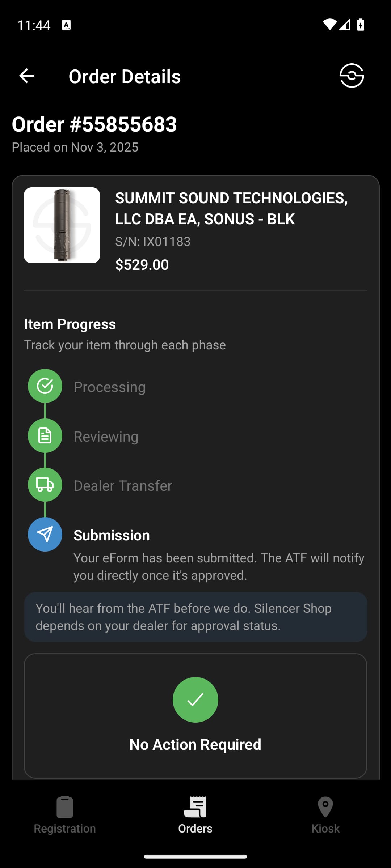Tap the ATF approval status notice banner
This screenshot has height=868, width=391.
point(195,617)
